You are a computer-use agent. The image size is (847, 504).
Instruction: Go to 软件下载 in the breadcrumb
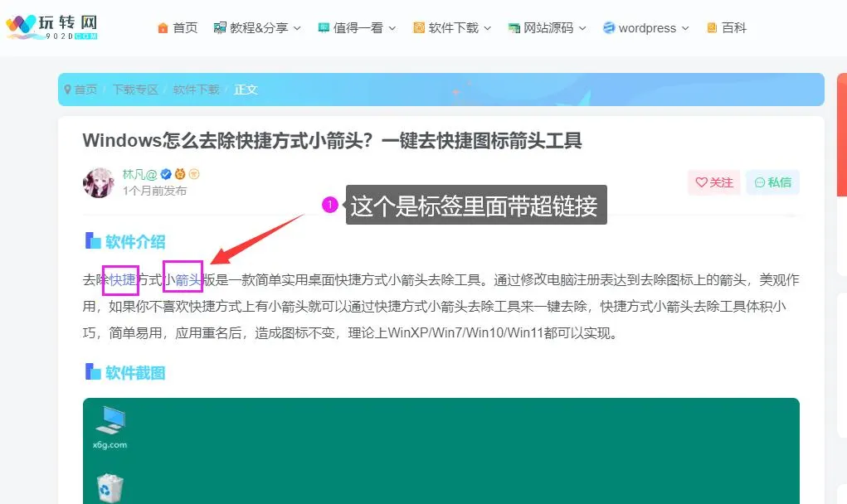click(196, 90)
